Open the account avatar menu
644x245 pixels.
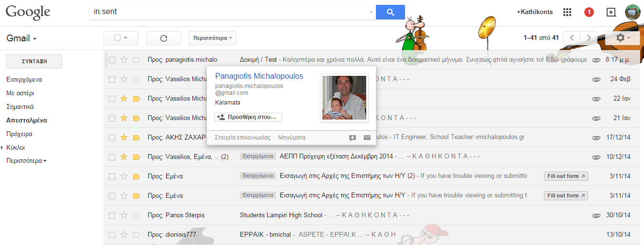[632, 12]
